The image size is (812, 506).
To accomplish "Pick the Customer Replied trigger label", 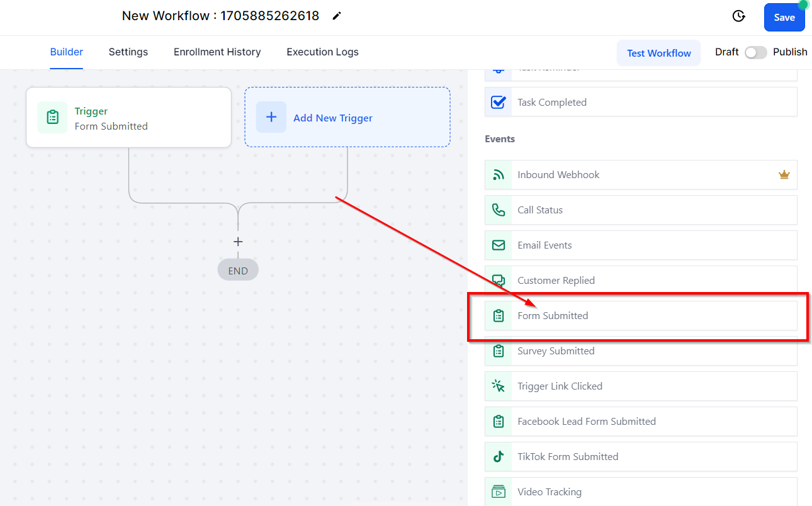I will pos(556,281).
